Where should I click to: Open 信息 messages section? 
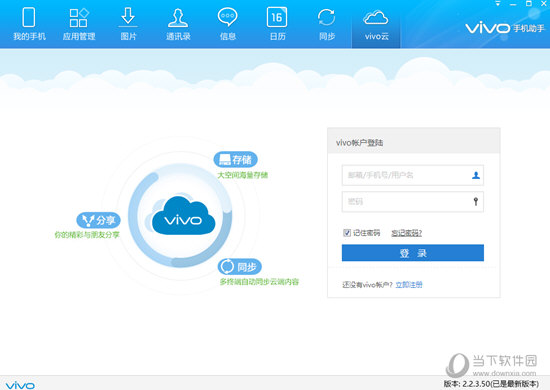(x=228, y=24)
